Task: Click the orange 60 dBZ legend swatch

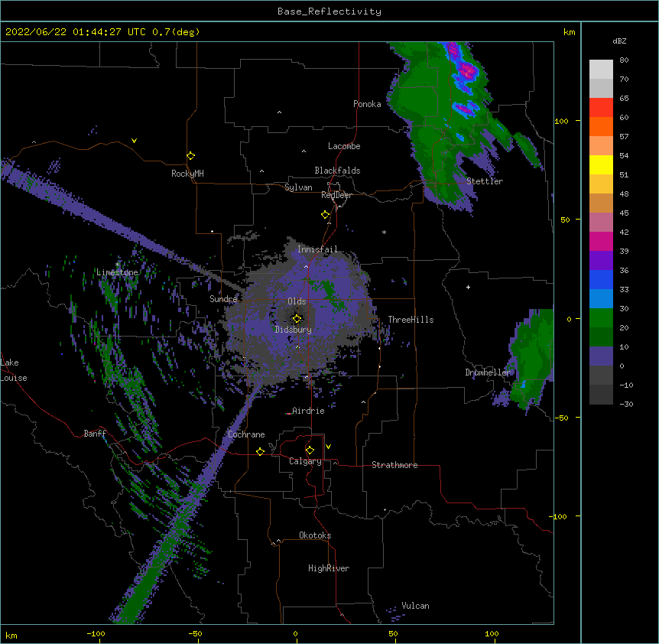Action: 601,126
